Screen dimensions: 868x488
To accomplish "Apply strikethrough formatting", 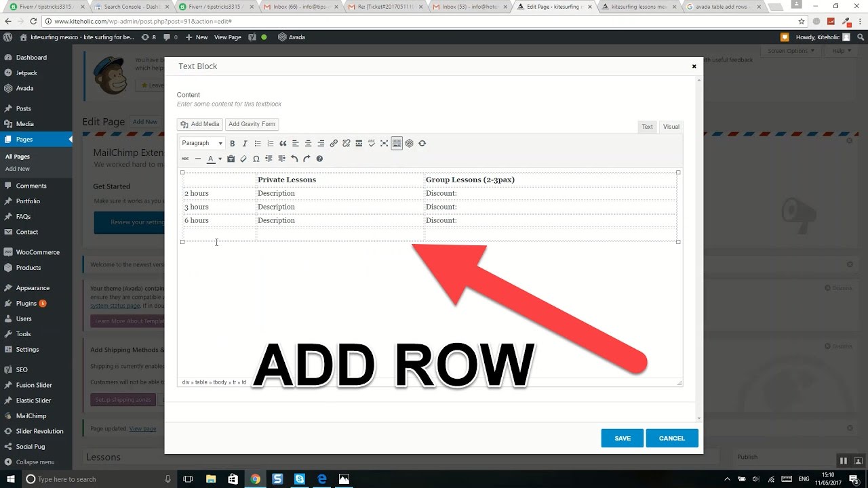I will tap(185, 159).
